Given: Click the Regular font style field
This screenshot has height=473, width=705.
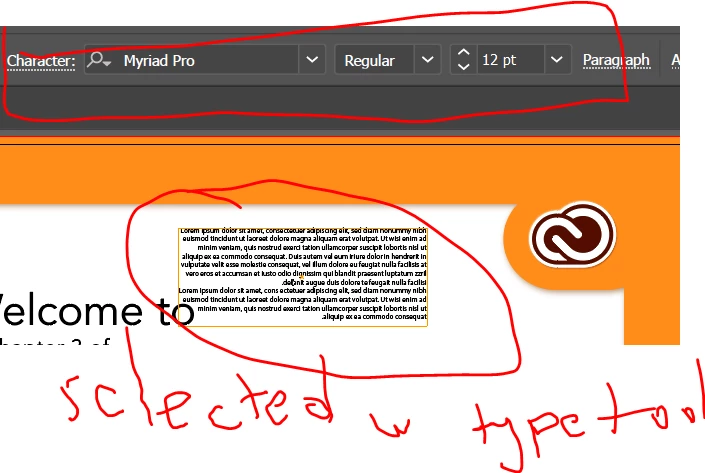Looking at the screenshot, I should pyautogui.click(x=375, y=60).
